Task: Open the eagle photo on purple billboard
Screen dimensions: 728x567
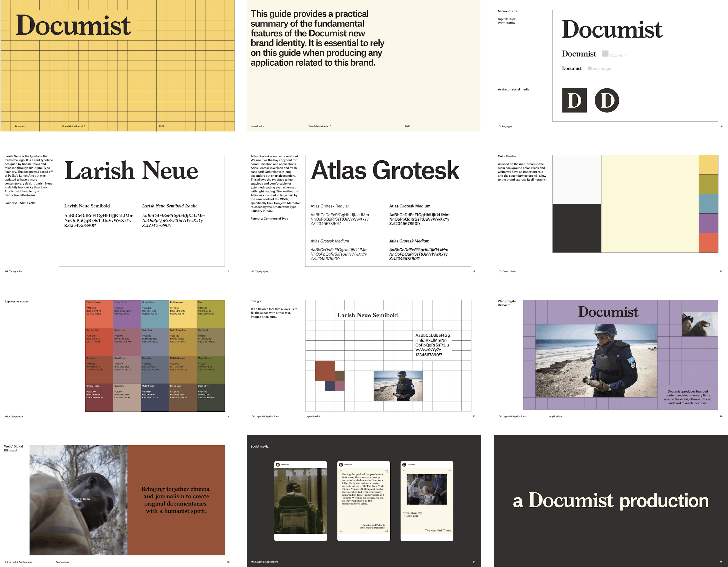Action: [x=700, y=324]
